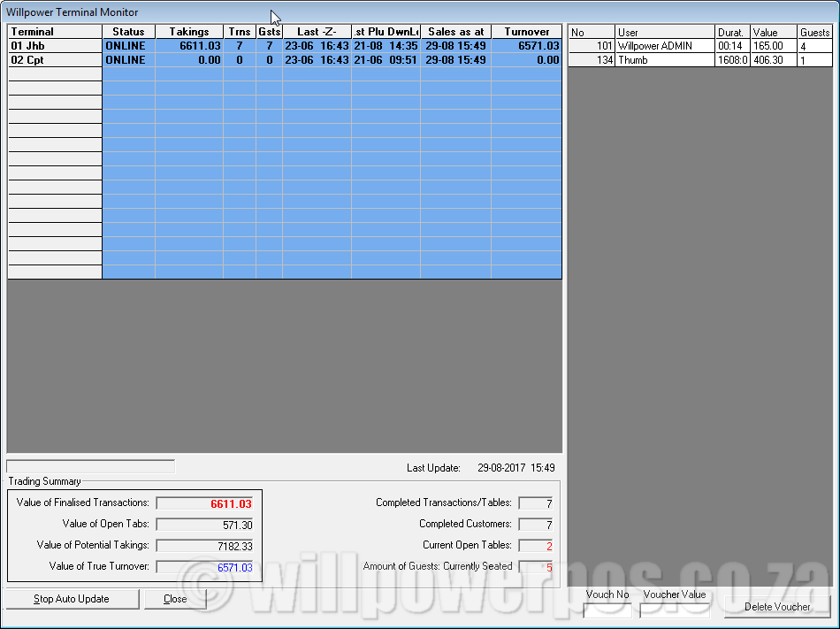
Task: Select the 01 Jhb terminal row
Action: click(55, 46)
